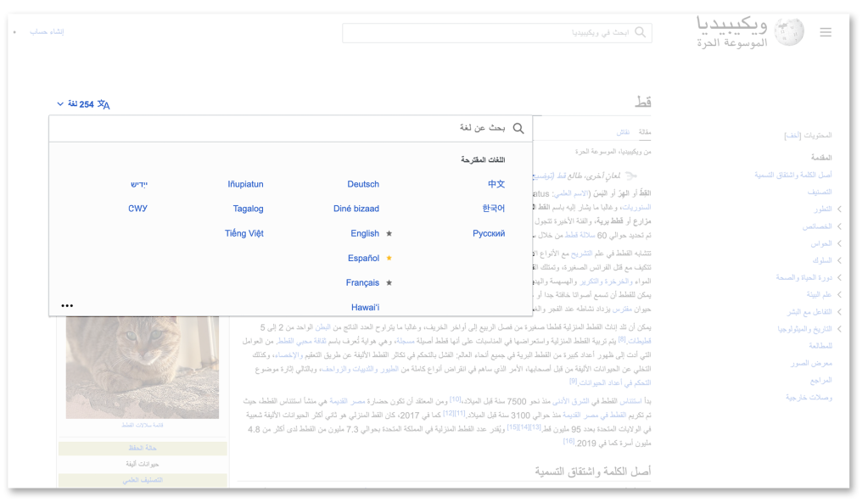Jump to معرض الصور section in contents
Viewport: 868px width, 502px height.
click(x=811, y=364)
